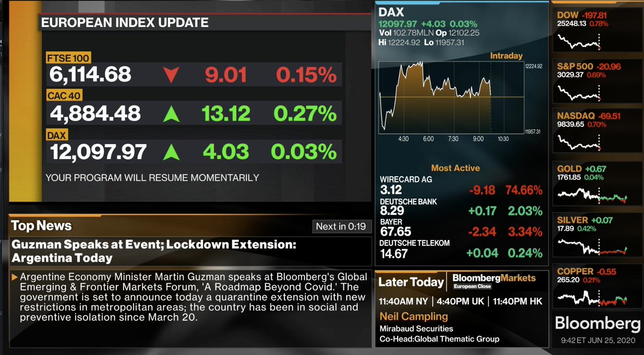
Task: Click the green up arrow beside CAC 40
Action: tap(171, 114)
